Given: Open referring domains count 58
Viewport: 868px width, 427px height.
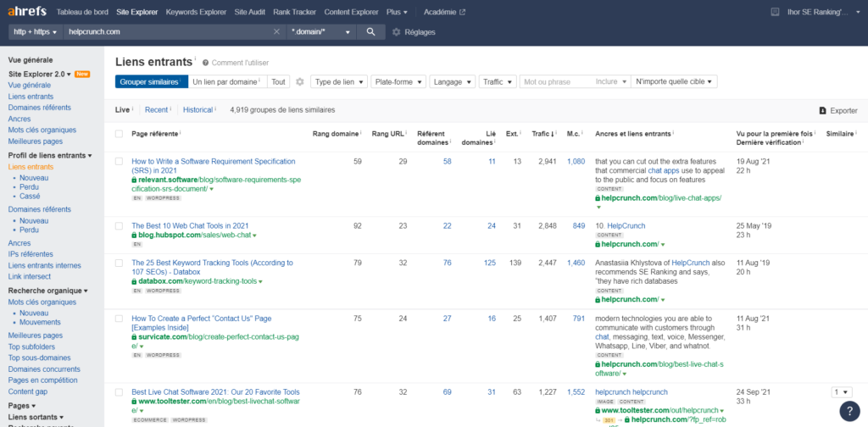Looking at the screenshot, I should pyautogui.click(x=448, y=162).
